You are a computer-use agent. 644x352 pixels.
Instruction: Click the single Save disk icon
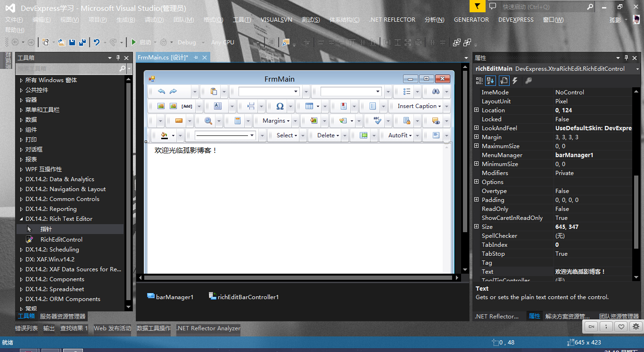72,42
